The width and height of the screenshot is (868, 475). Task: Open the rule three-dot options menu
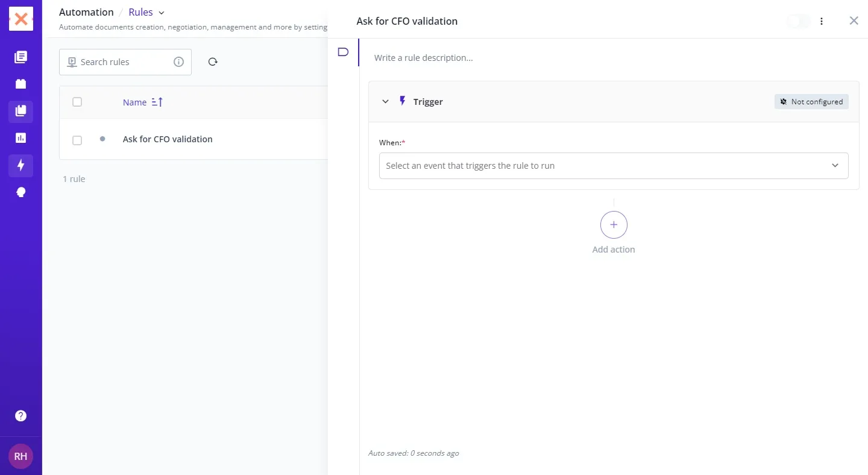point(822,21)
